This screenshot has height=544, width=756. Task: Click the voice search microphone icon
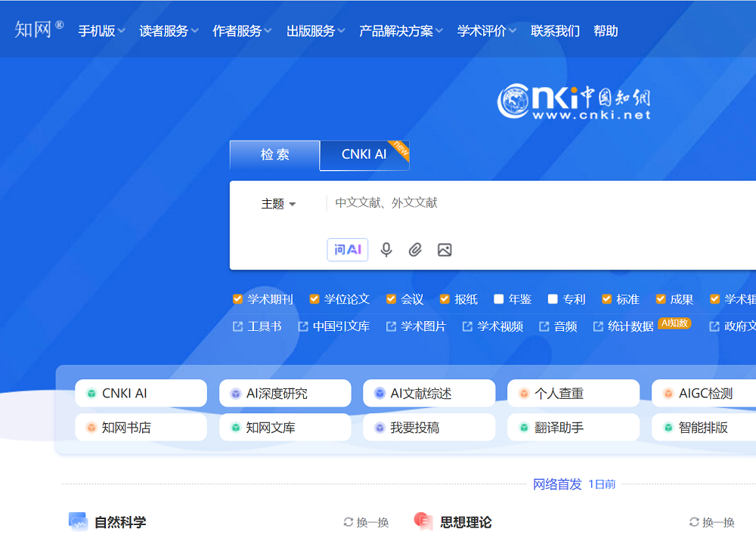coord(386,249)
